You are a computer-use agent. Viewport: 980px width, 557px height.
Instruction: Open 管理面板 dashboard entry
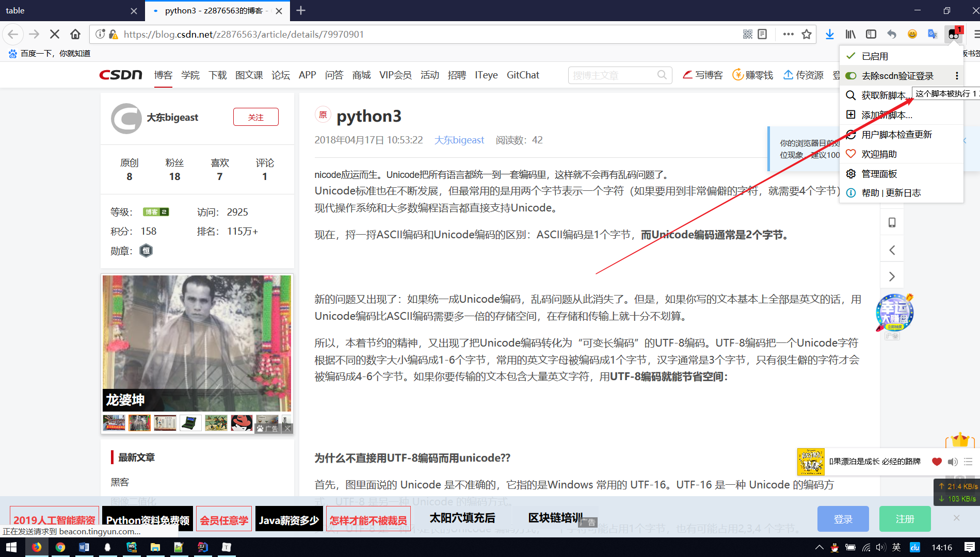(902, 174)
